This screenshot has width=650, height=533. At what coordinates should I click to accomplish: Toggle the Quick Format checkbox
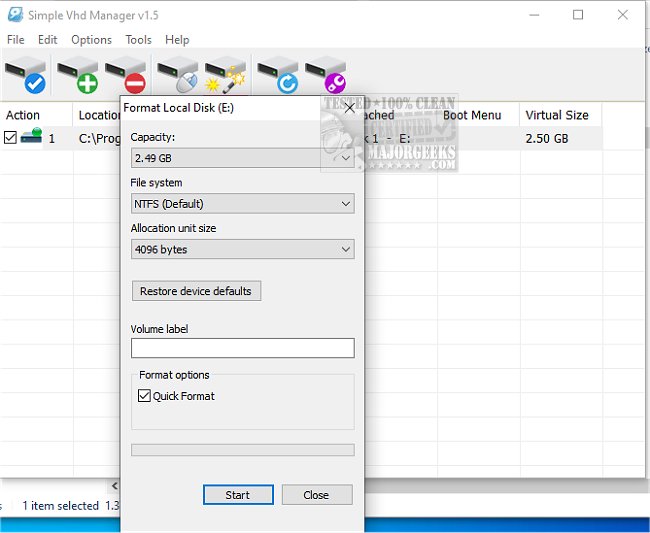pos(144,395)
